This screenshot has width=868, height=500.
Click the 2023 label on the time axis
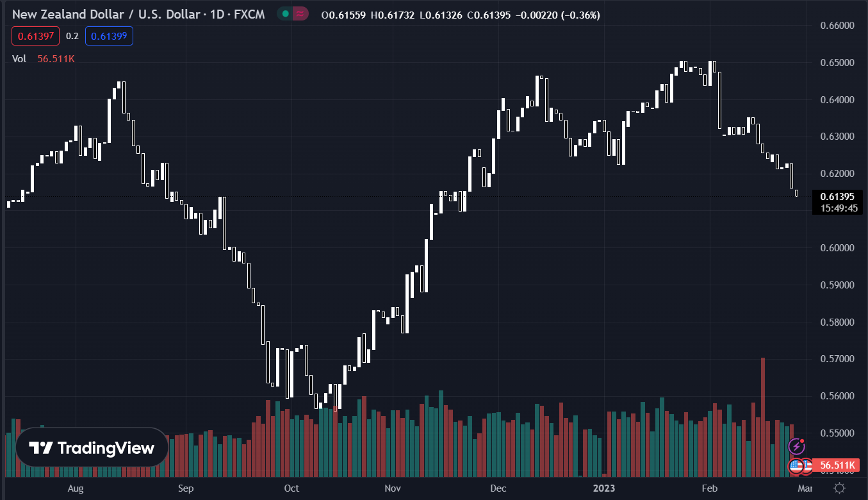click(603, 488)
